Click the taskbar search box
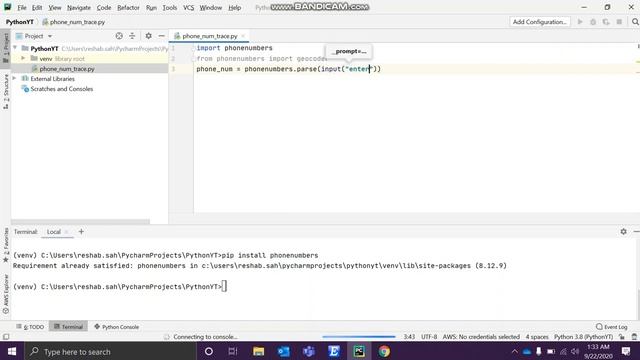 110,351
